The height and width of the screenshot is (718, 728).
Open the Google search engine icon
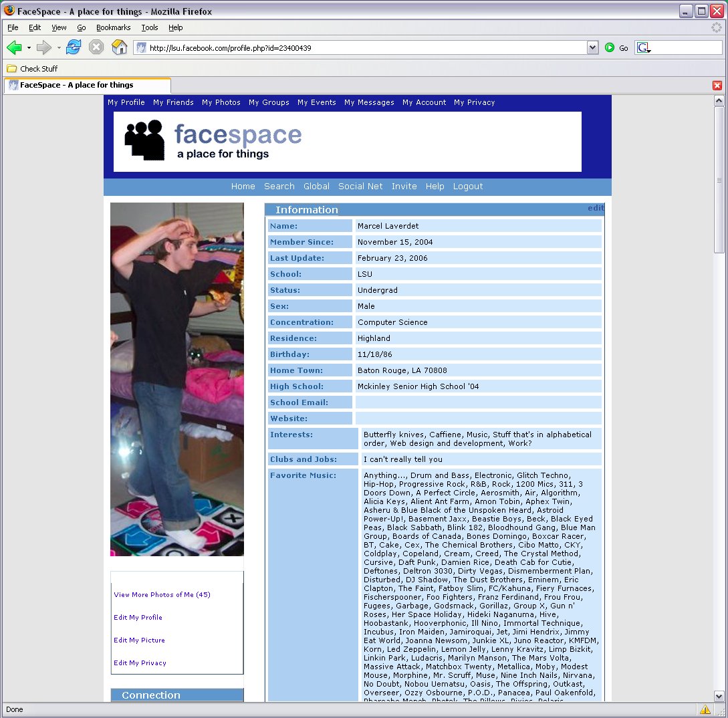click(x=643, y=47)
